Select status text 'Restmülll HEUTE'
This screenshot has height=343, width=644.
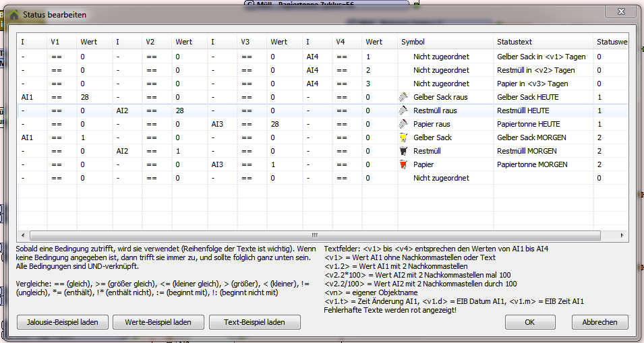point(523,111)
